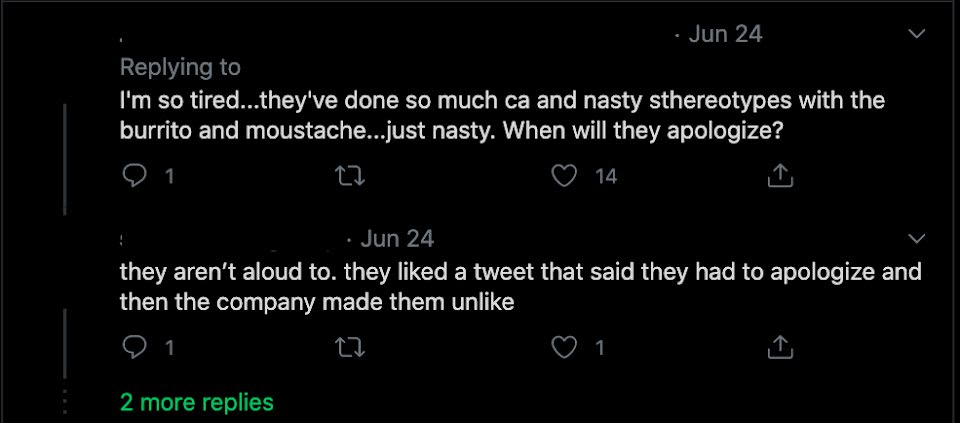Click the reply count on the second tweet
Screen dimensions: 960x423
click(x=169, y=348)
